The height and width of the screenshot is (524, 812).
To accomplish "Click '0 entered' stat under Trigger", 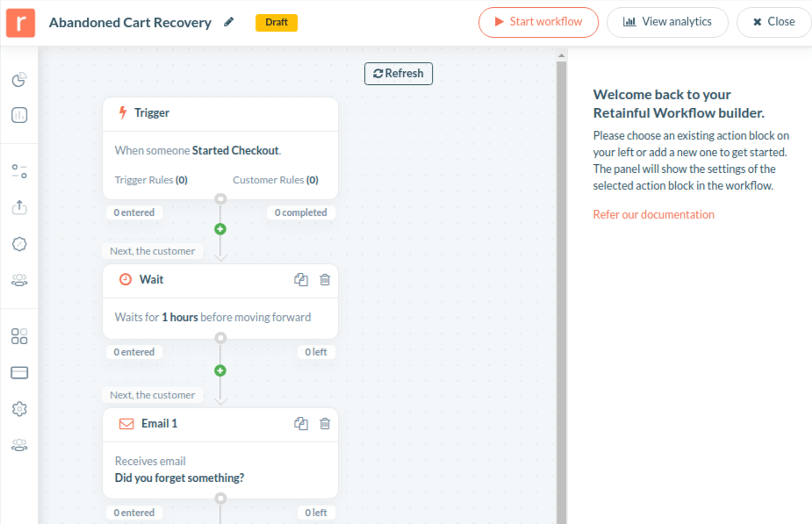I will [x=134, y=212].
